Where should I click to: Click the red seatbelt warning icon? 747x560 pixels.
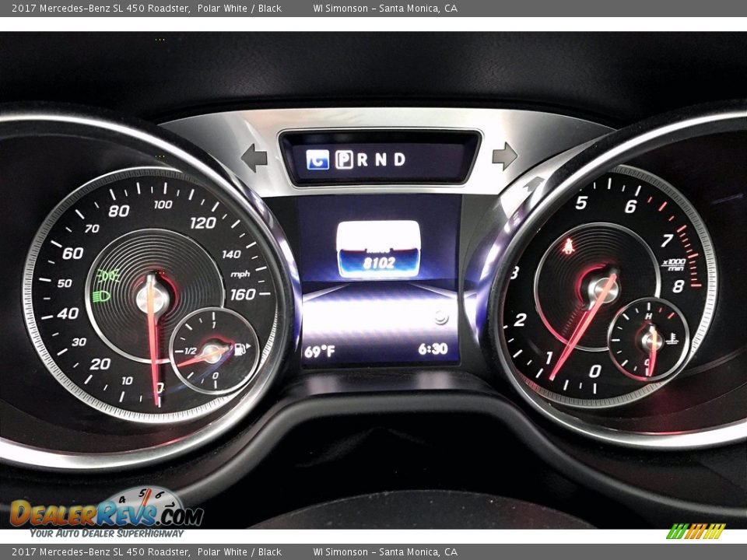point(568,247)
